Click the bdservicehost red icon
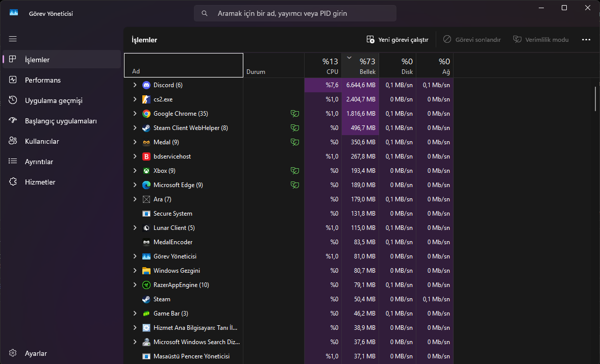This screenshot has height=364, width=600. click(x=146, y=157)
